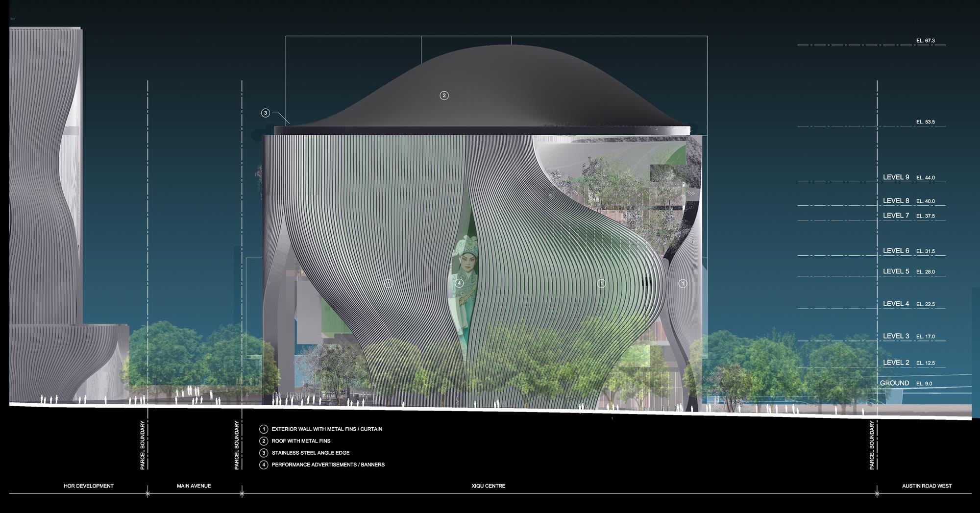The width and height of the screenshot is (980, 513).
Task: Click the LEVEL 5 elevation label
Action: pyautogui.click(x=896, y=271)
